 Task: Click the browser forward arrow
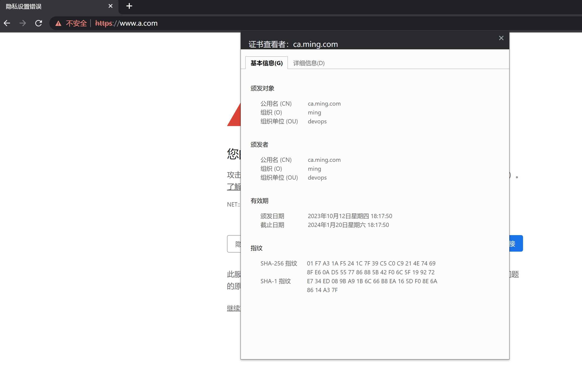point(23,23)
